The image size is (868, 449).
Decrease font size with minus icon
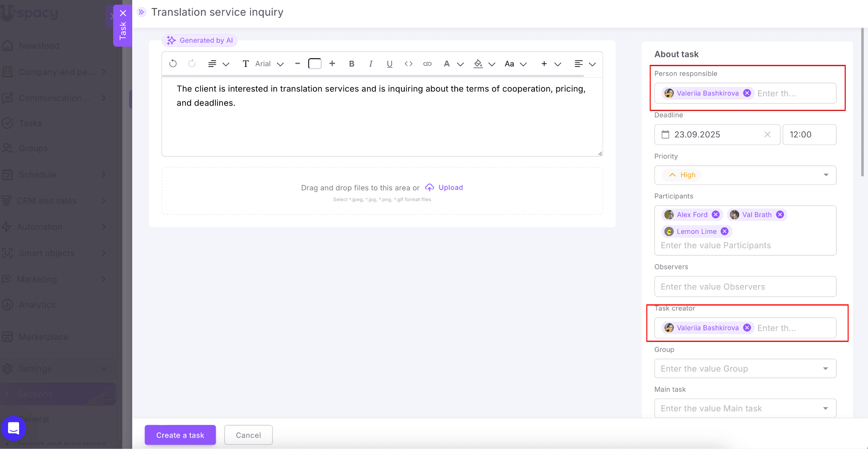coord(298,64)
